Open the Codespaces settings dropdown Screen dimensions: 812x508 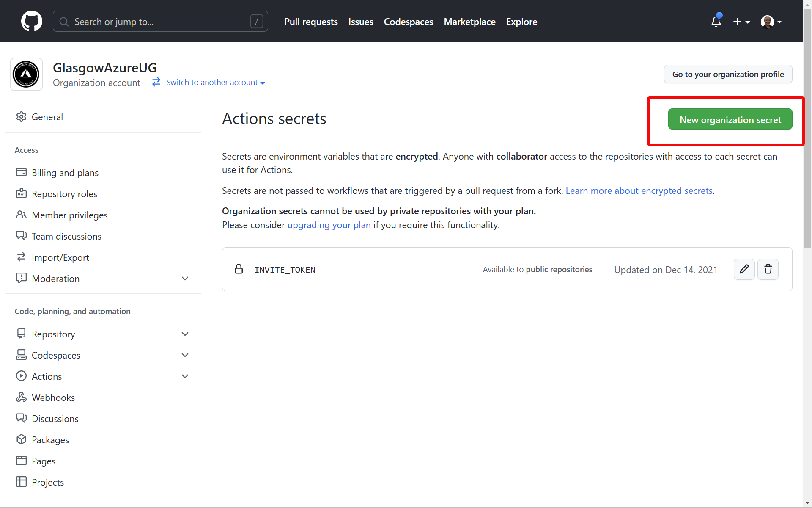click(185, 355)
